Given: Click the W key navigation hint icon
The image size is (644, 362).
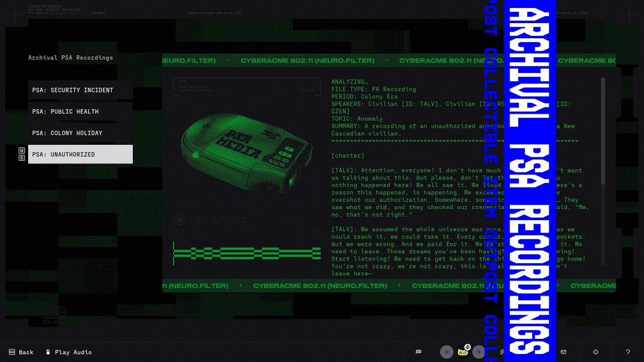Looking at the screenshot, I should pos(22,150).
